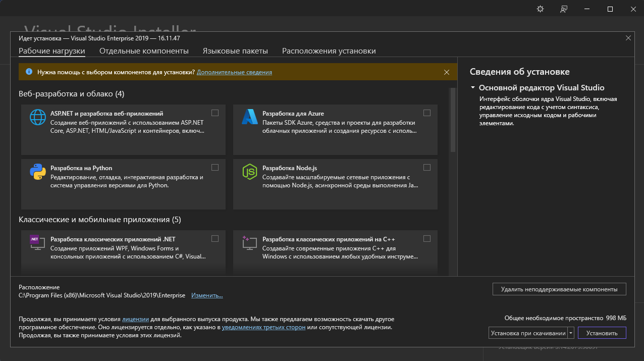This screenshot has width=644, height=361.
Task: Click the workloads list vertical scrollbar
Action: coord(453,121)
